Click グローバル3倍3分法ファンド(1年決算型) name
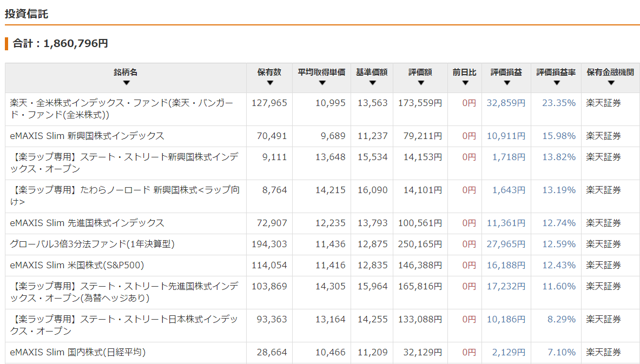 (x=93, y=244)
